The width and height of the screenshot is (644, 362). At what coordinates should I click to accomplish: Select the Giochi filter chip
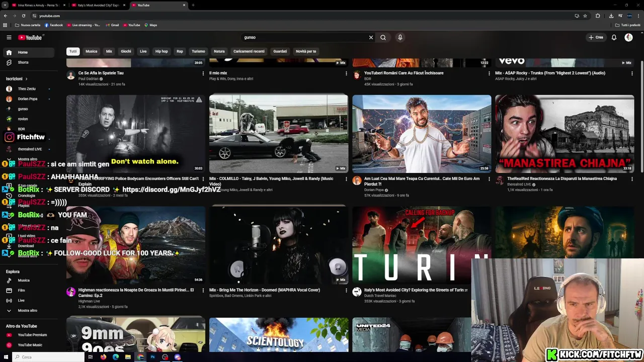pos(126,51)
